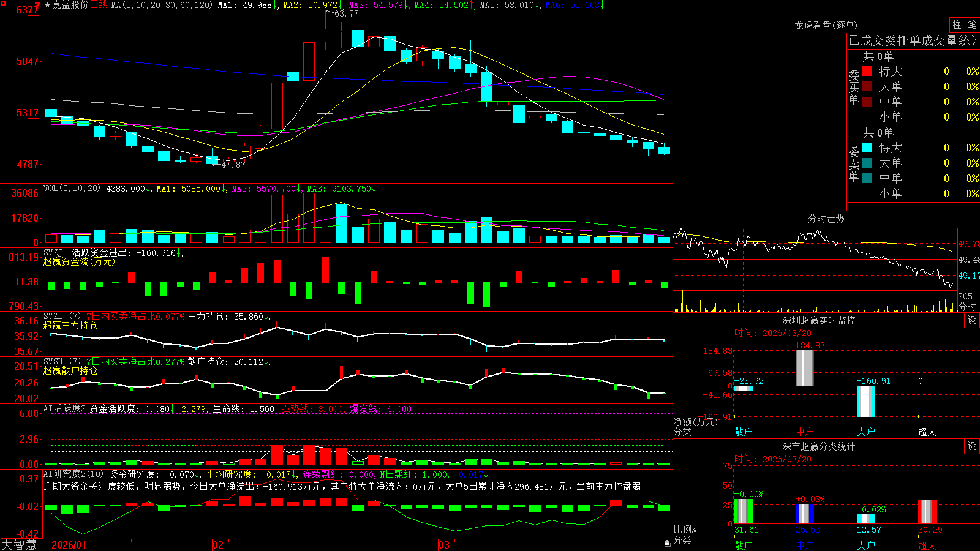Screen dimensions: 980x551
Task: Click the 散户 bar labeled -23.92
Action: click(x=744, y=389)
